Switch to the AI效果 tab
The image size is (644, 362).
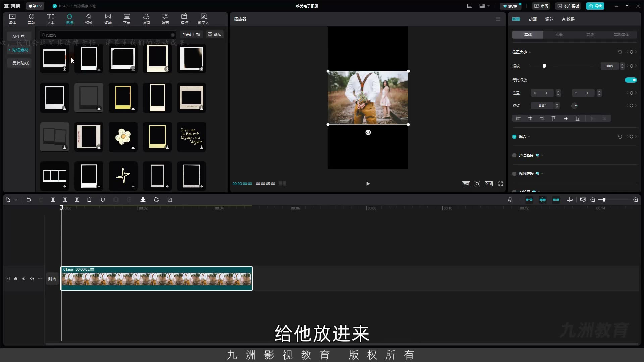[x=568, y=19]
